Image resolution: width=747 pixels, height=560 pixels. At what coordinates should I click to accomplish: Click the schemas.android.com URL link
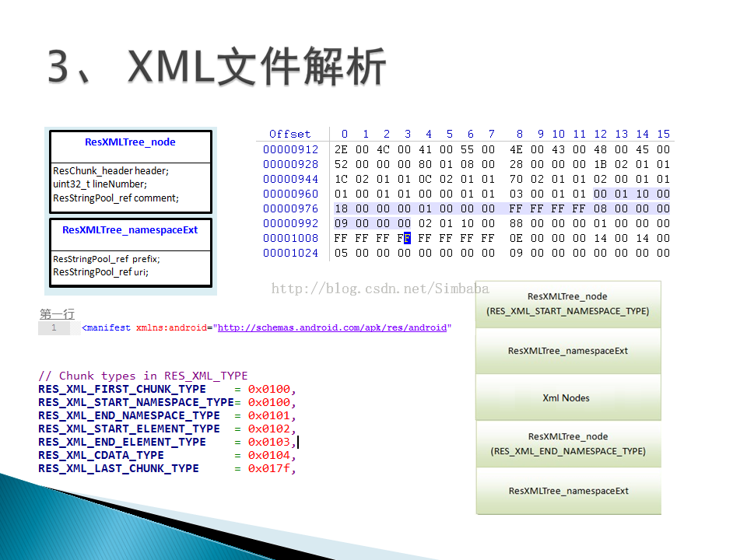(x=332, y=327)
